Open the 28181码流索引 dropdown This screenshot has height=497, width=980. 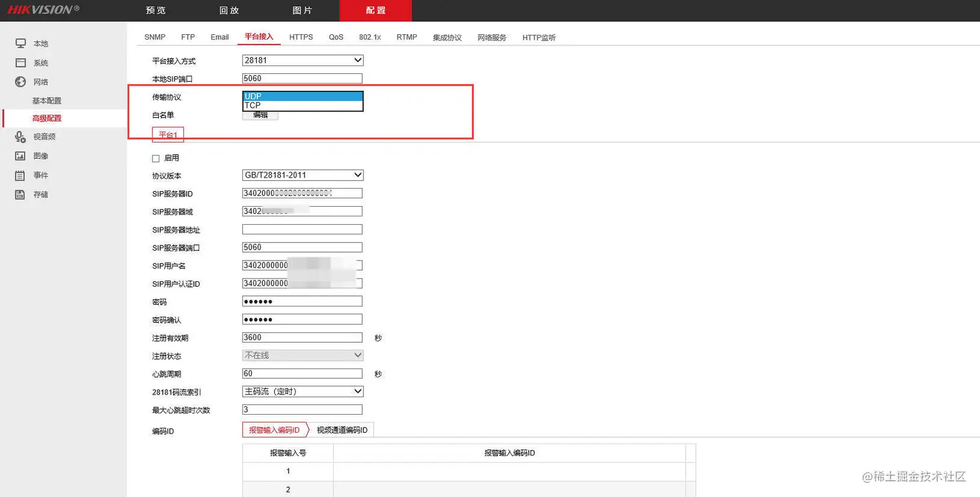click(x=303, y=391)
